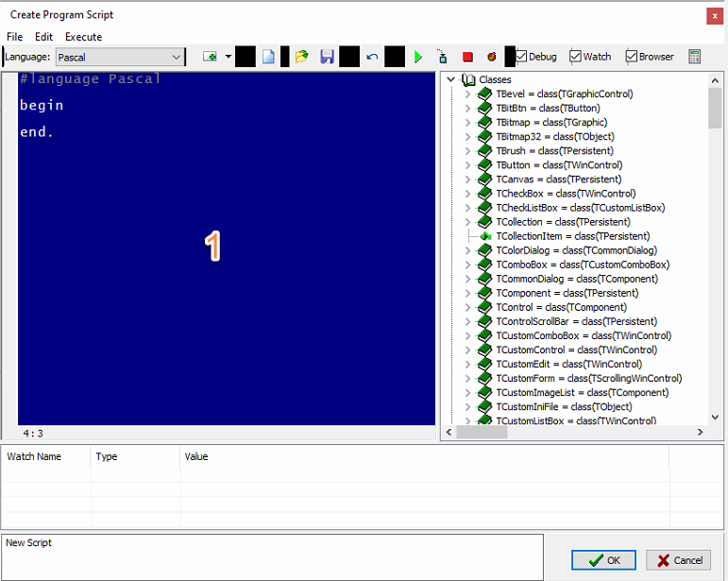This screenshot has height=581, width=728.
Task: Select TCustomComboBox = class(TWinControl) row
Action: pyautogui.click(x=584, y=335)
